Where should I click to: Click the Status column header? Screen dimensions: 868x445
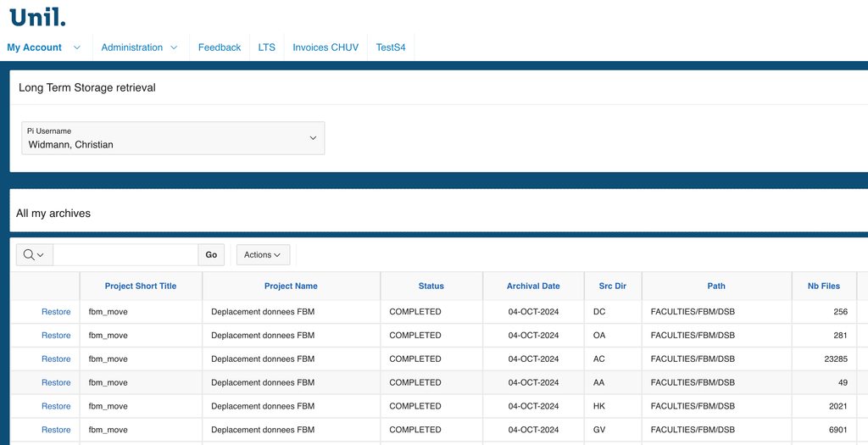[431, 286]
